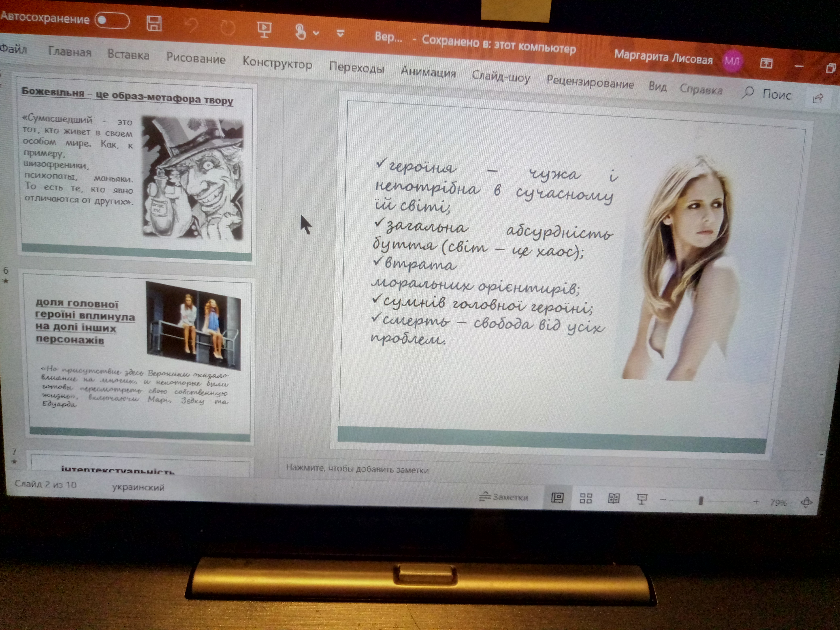The width and height of the screenshot is (840, 630).
Task: Switch to Slide Sorter view icon
Action: 586,499
